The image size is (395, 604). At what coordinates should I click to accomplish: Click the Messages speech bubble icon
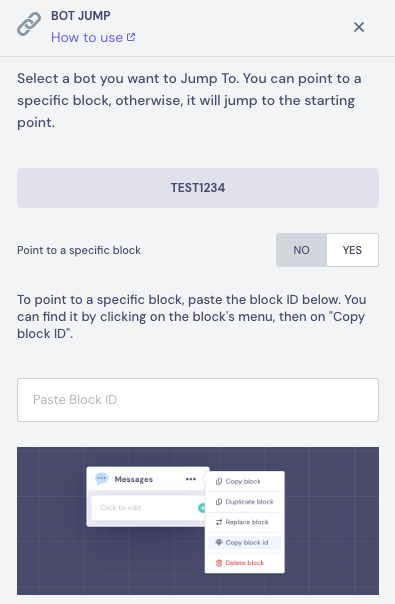pyautogui.click(x=102, y=479)
